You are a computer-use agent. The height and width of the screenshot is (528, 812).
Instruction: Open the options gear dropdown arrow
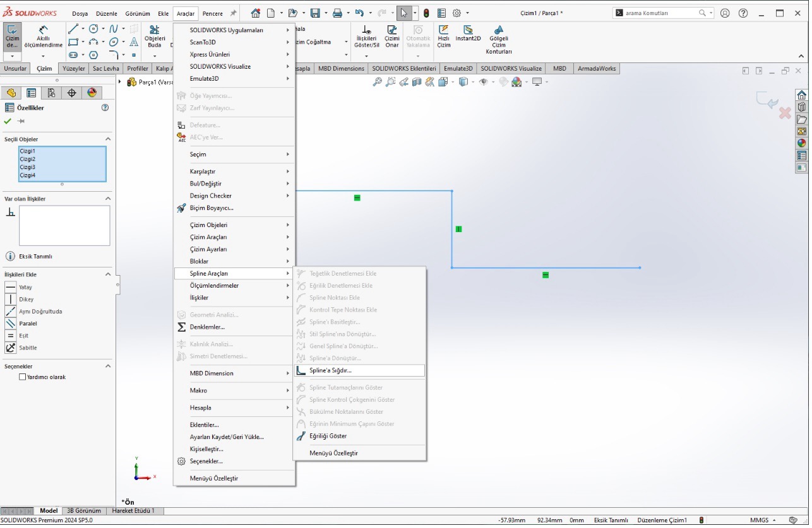point(467,13)
